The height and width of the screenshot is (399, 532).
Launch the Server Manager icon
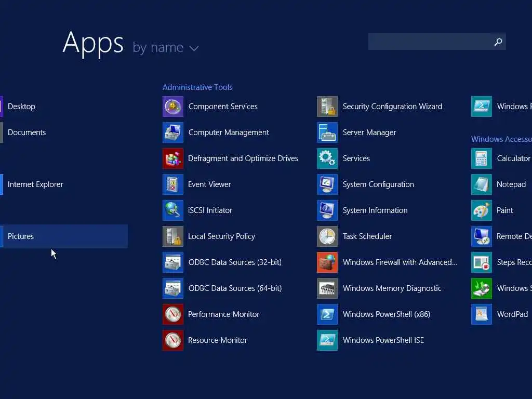327,132
